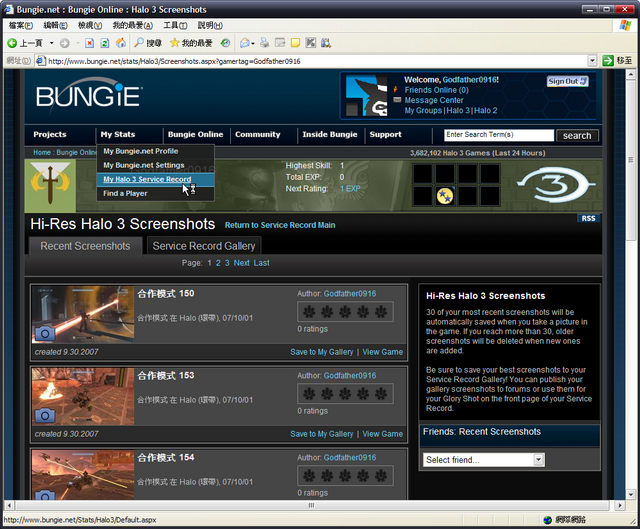The width and height of the screenshot is (640, 529).
Task: Click the camera icon on 合作模式 153 thumbnail
Action: 45,416
